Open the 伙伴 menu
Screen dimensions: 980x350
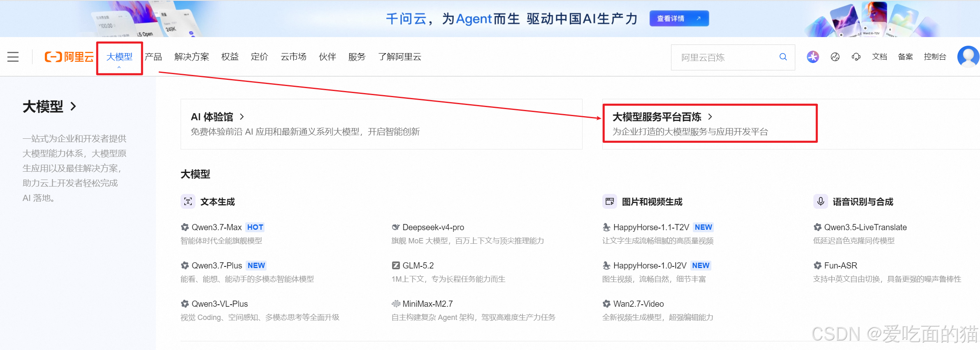(x=327, y=57)
